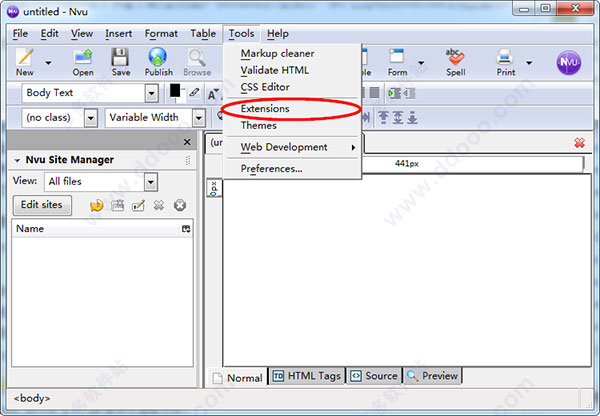This screenshot has width=600, height=416.
Task: Click the justify alignment icon beside indent icons
Action: click(374, 93)
